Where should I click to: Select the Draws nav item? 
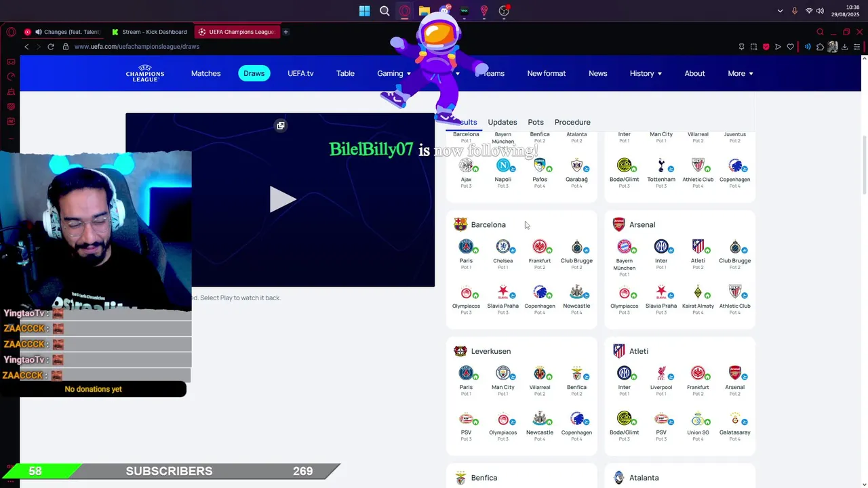click(254, 73)
